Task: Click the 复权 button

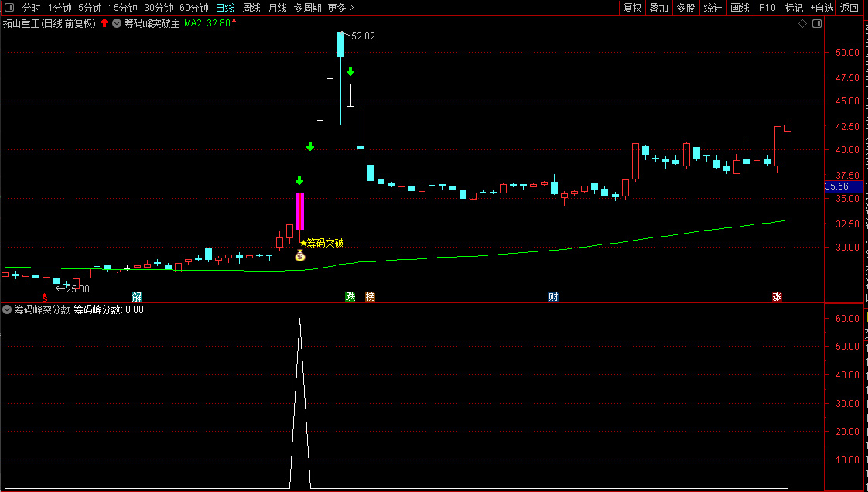Action: [632, 8]
